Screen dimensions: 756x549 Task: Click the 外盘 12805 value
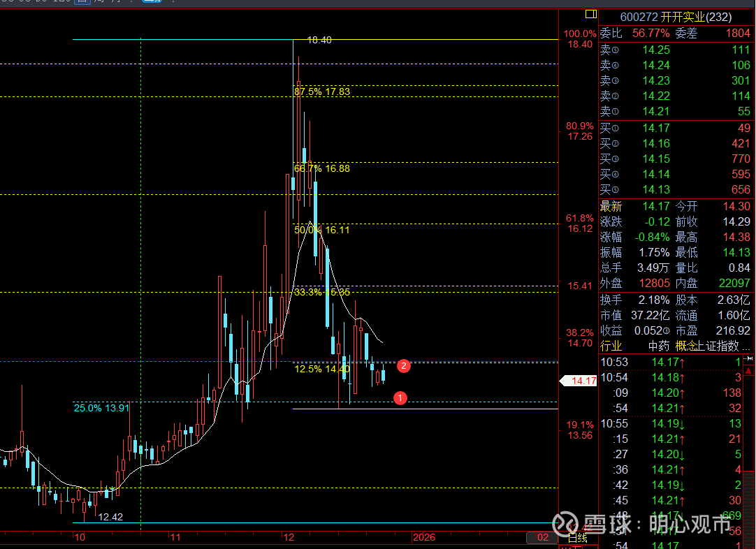[654, 283]
